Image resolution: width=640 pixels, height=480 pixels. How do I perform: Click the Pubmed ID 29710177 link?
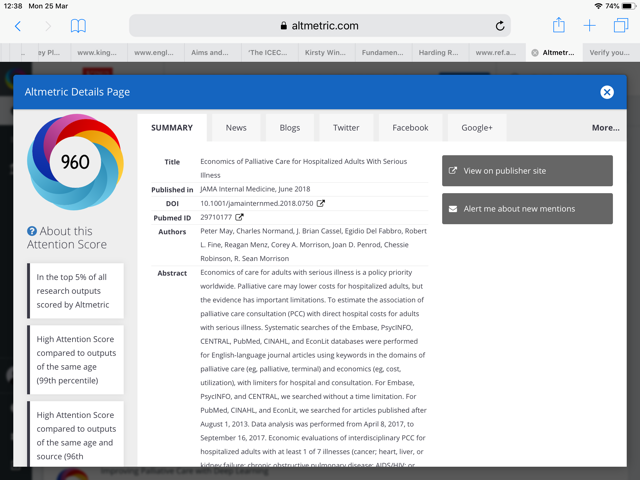pos(216,217)
